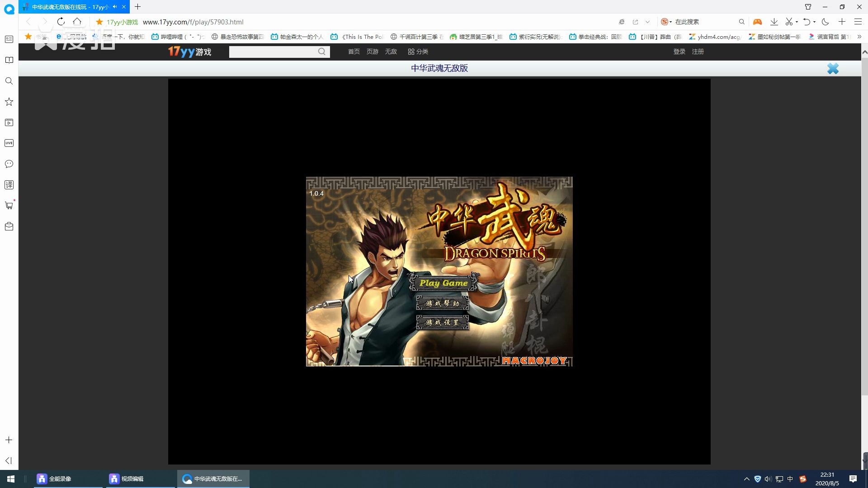Screen dimensions: 868x488
Task: Open the Sogou search engine dropdown
Action: [x=666, y=22]
